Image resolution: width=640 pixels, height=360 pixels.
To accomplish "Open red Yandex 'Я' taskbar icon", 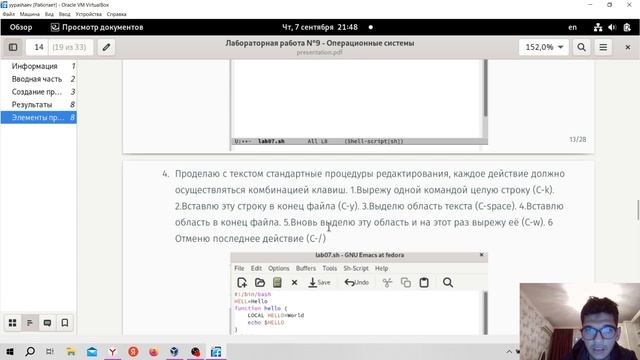I will pos(133,351).
